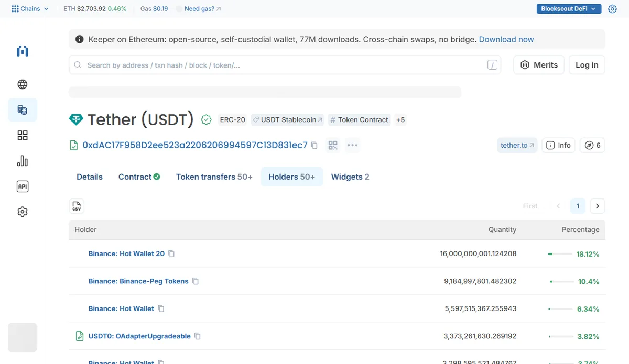The image size is (629, 364).
Task: Open charts and stats icon in sidebar
Action: [23, 161]
